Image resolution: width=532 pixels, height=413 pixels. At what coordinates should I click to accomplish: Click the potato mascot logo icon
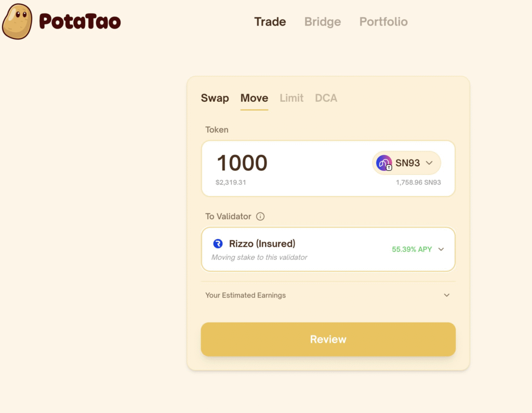[17, 21]
